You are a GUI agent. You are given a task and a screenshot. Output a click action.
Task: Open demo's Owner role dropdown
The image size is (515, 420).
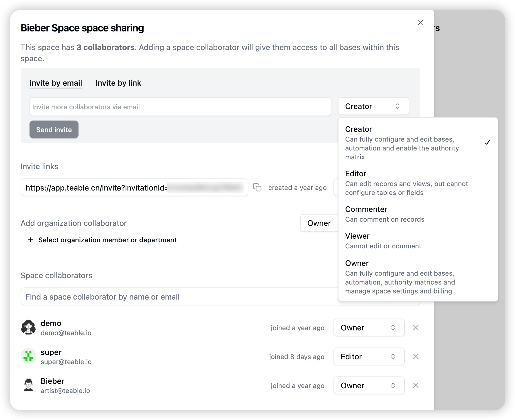tap(369, 328)
